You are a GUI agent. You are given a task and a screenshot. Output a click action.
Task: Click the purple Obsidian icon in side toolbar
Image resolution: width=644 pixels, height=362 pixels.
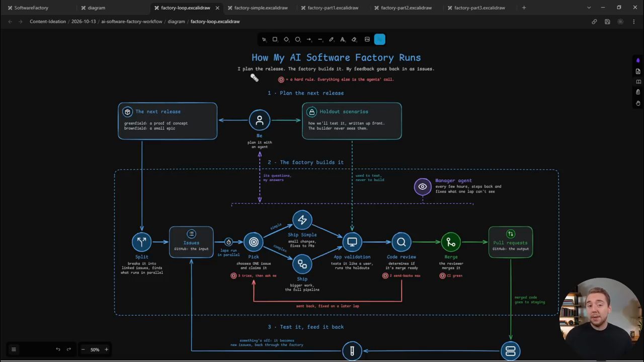coord(638,61)
